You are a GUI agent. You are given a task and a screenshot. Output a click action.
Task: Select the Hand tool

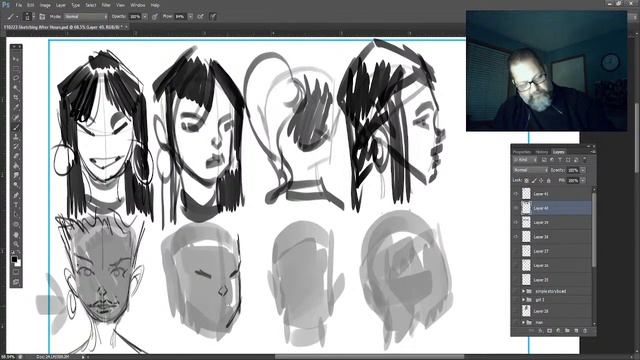tap(16, 235)
